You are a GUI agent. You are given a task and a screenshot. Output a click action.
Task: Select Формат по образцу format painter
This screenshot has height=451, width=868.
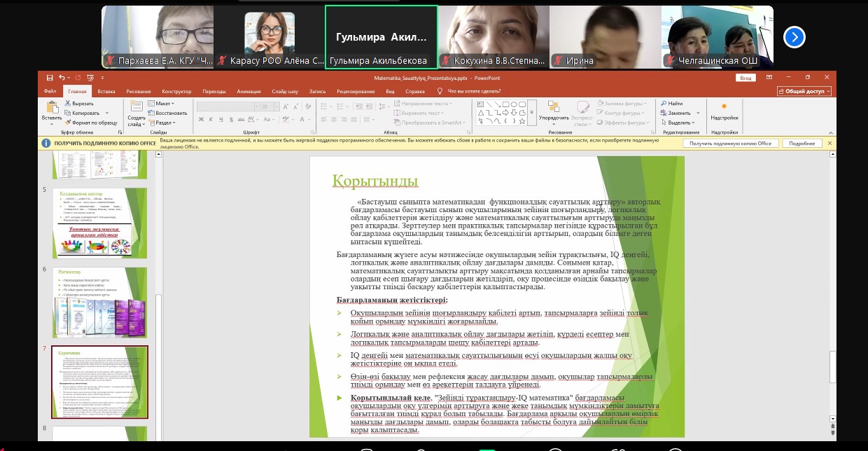point(68,122)
